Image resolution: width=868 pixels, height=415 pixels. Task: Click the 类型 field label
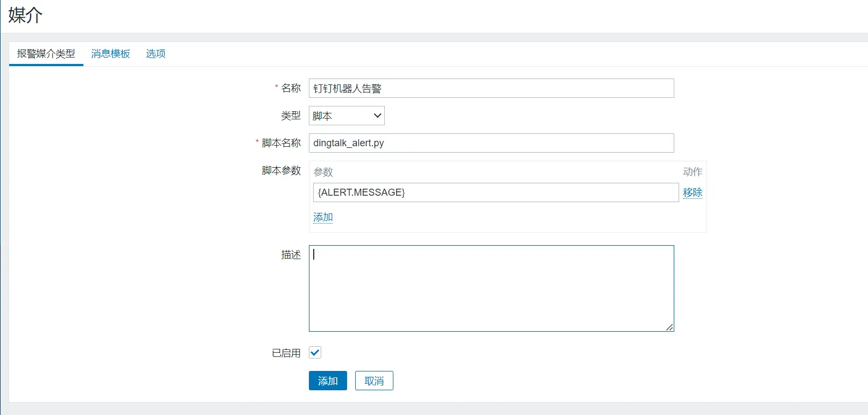pos(291,116)
